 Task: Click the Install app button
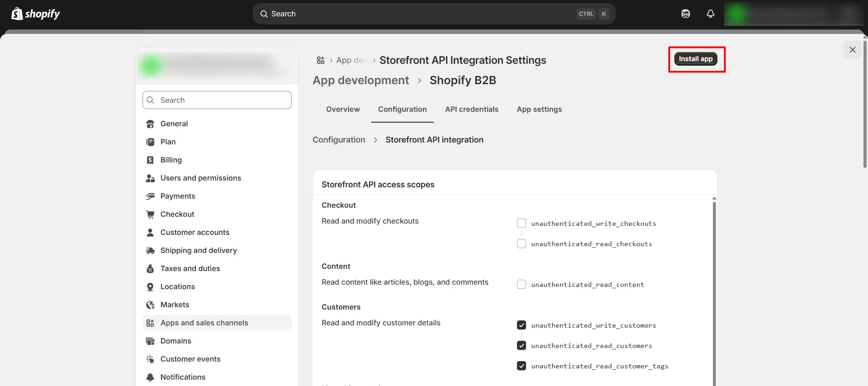696,59
